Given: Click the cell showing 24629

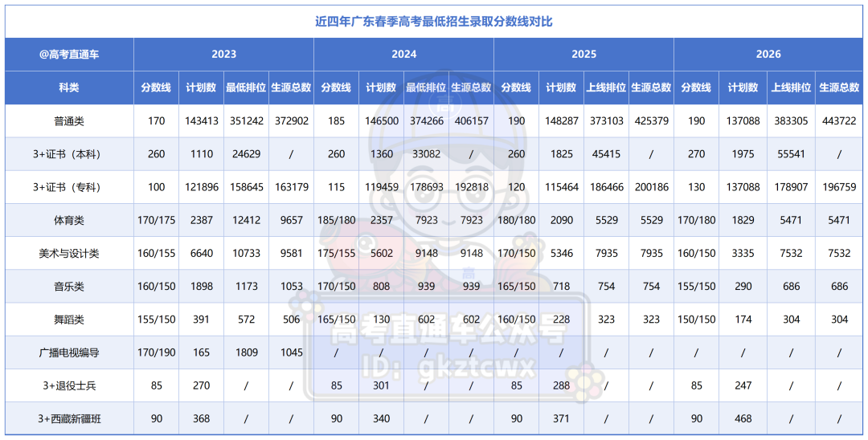Looking at the screenshot, I should [247, 154].
